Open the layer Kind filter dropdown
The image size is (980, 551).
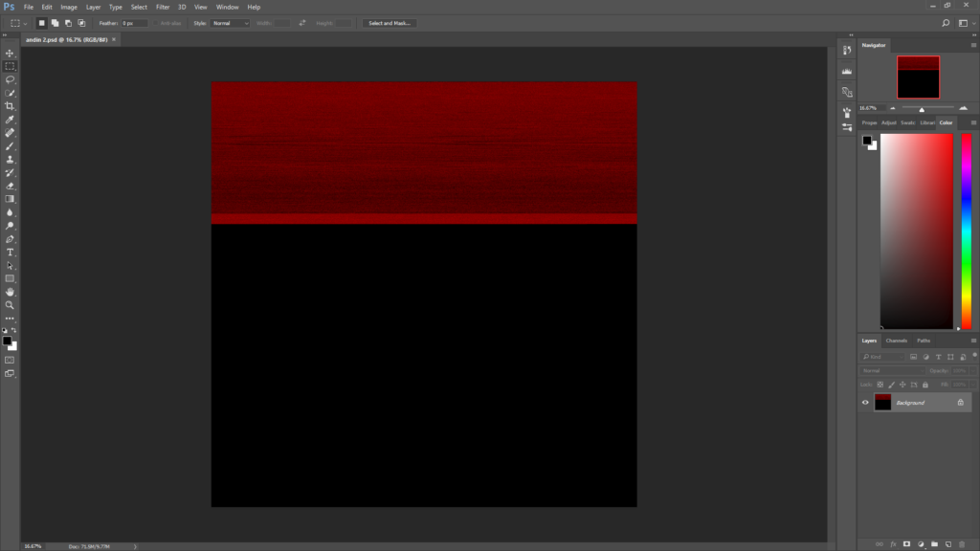pos(882,357)
